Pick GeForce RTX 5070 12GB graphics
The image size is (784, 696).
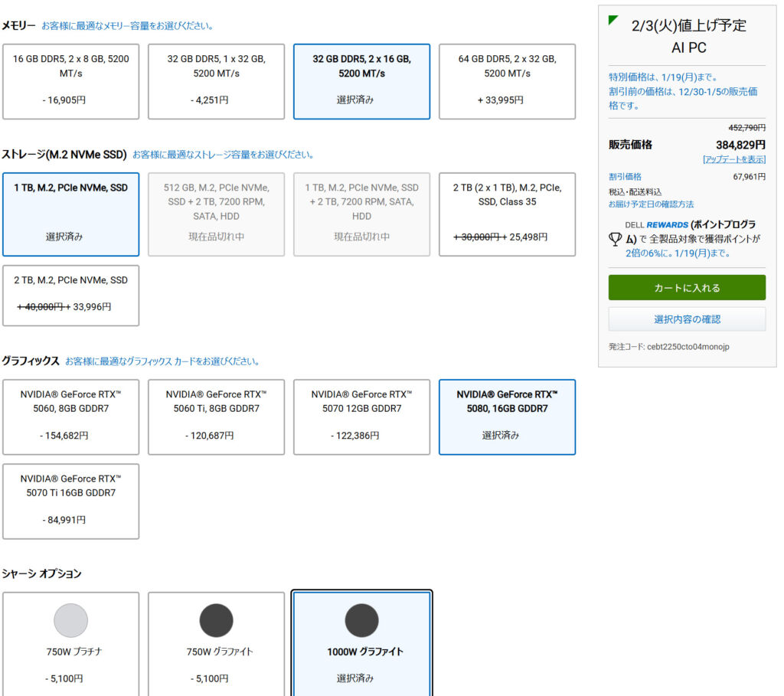click(x=361, y=417)
